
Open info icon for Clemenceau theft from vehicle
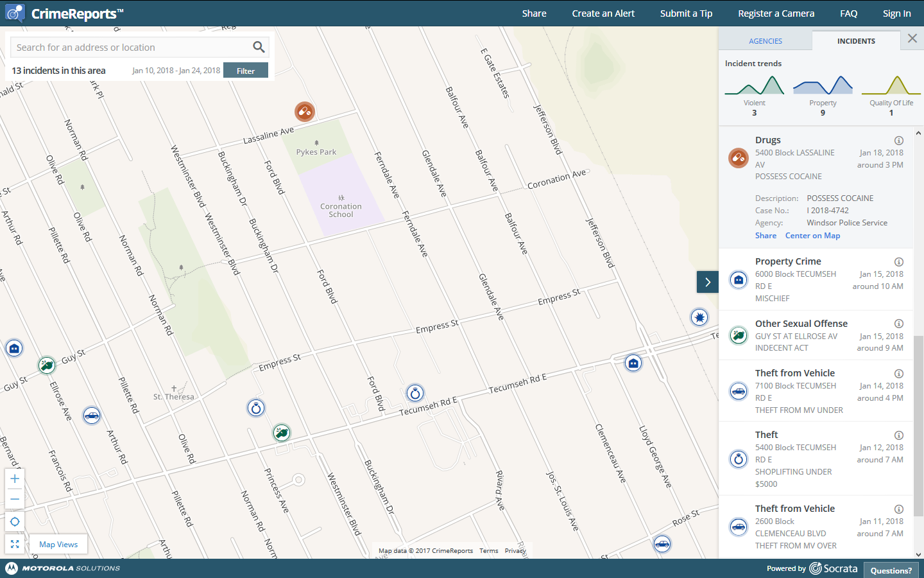pos(899,509)
